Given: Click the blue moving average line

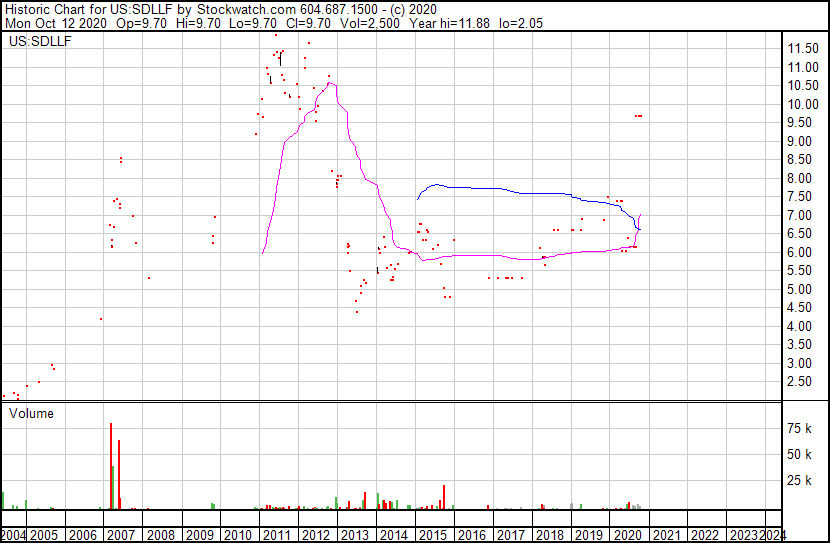Looking at the screenshot, I should [x=529, y=193].
